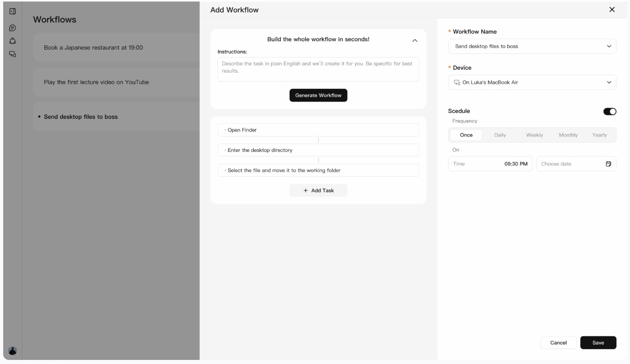
Task: Open the chat icon in sidebar
Action: coord(13,28)
